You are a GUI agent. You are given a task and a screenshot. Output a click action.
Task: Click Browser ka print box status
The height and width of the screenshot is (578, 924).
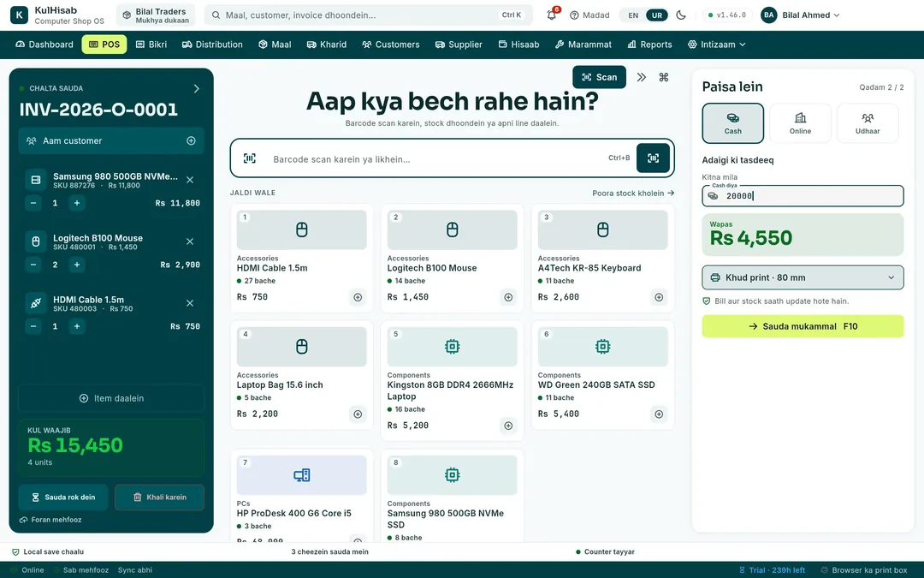pyautogui.click(x=864, y=570)
